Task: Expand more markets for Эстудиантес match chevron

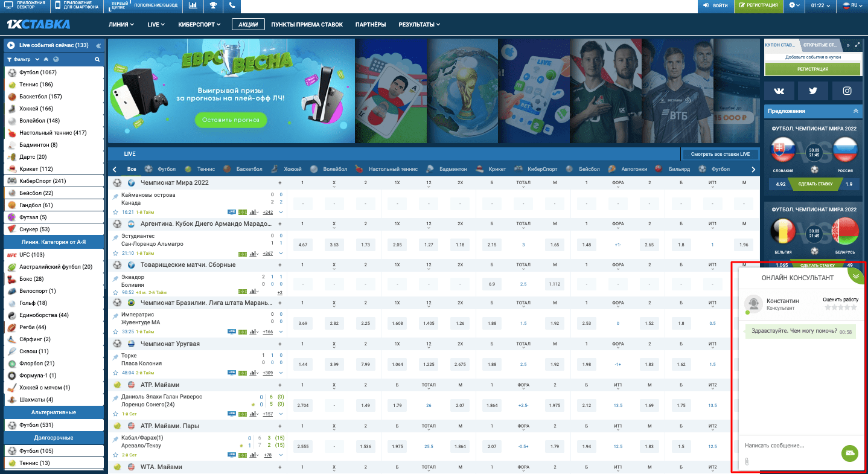Action: coord(281,253)
